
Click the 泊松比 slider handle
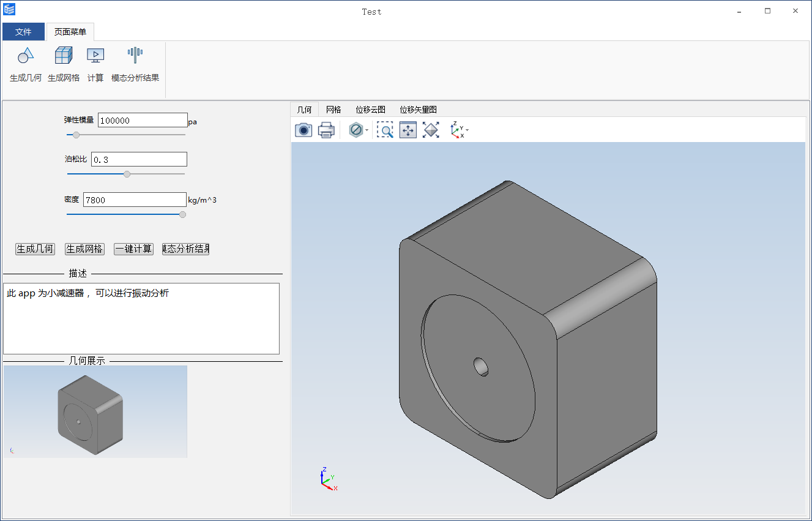pos(127,174)
